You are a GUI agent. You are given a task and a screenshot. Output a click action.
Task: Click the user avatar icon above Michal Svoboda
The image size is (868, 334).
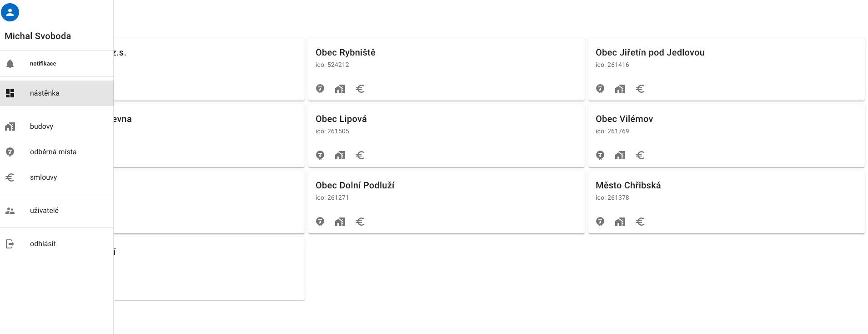click(10, 12)
